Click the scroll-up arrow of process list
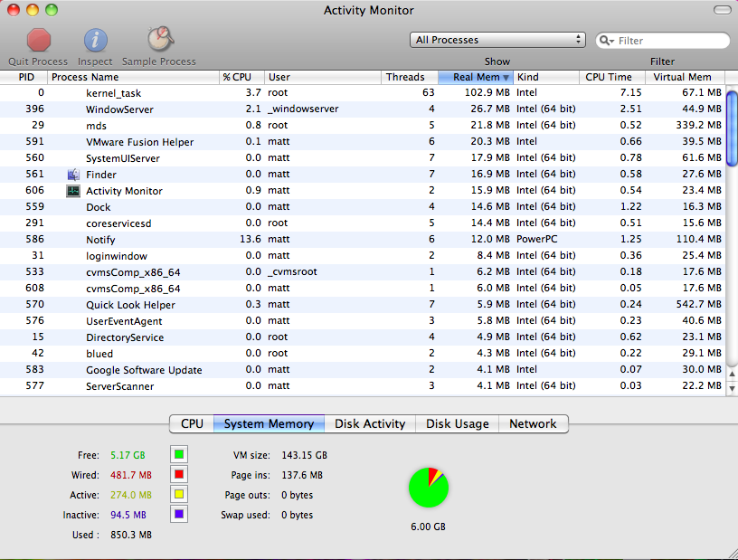The height and width of the screenshot is (560, 738). pos(732,374)
